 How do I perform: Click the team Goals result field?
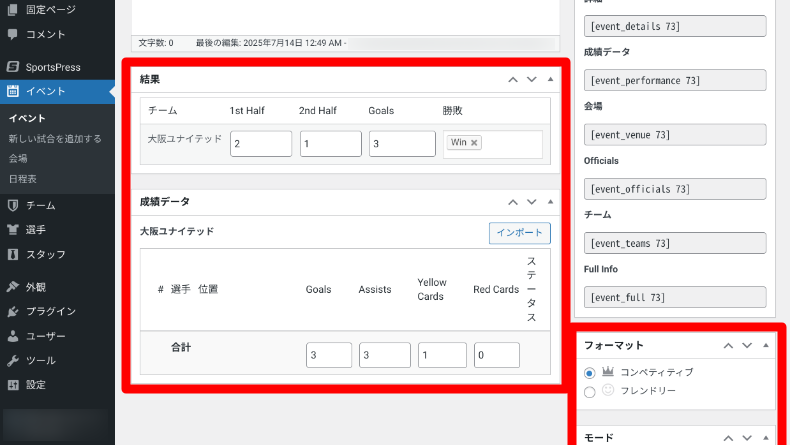tap(402, 144)
